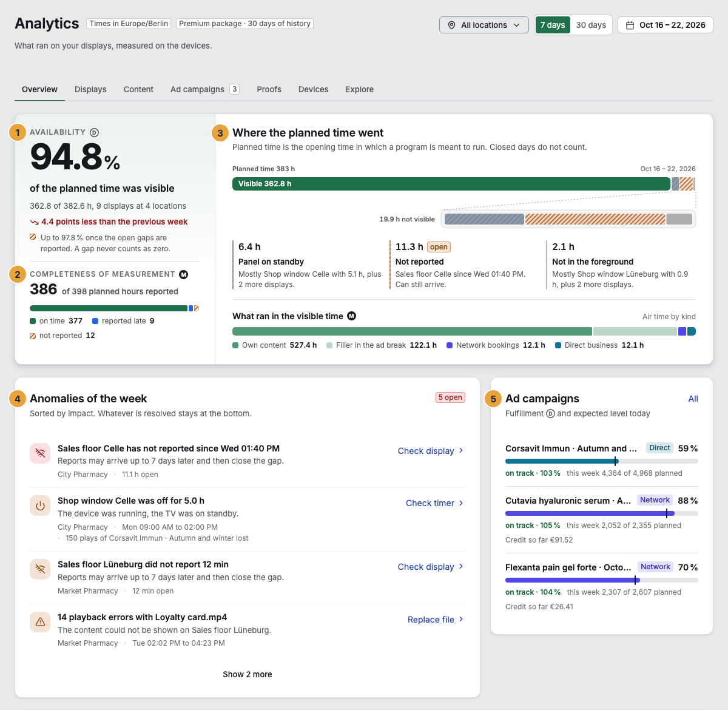Click the no-signal icon for Sales floor Lüneburg anomaly
Image resolution: width=728 pixels, height=710 pixels.
(x=40, y=569)
